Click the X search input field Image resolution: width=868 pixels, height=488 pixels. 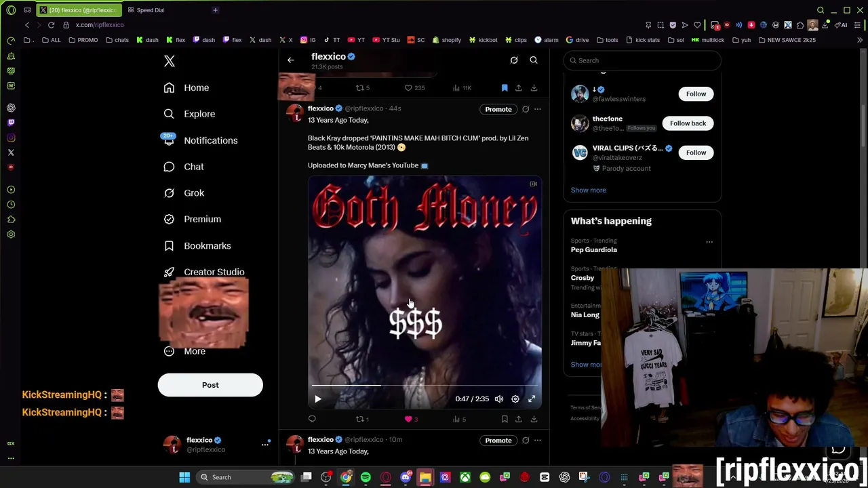click(642, 60)
